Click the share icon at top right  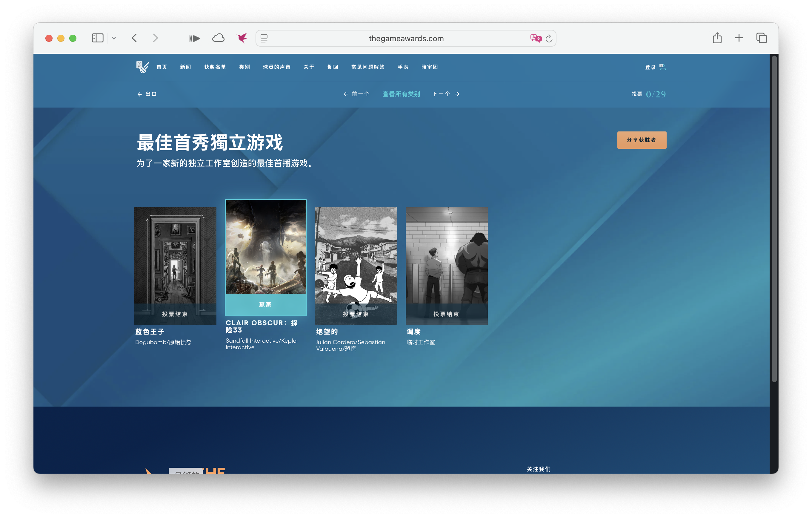[x=717, y=38]
